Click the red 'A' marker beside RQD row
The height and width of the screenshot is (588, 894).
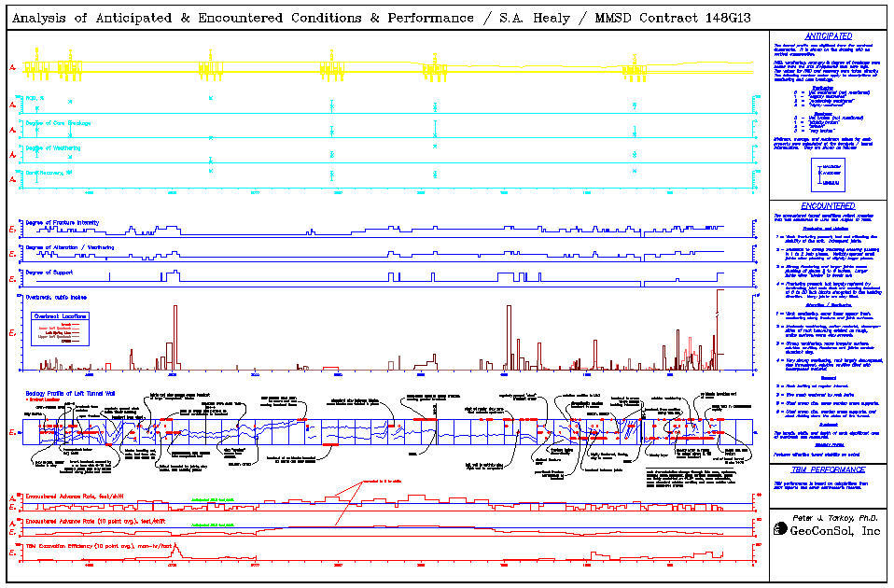click(x=12, y=106)
